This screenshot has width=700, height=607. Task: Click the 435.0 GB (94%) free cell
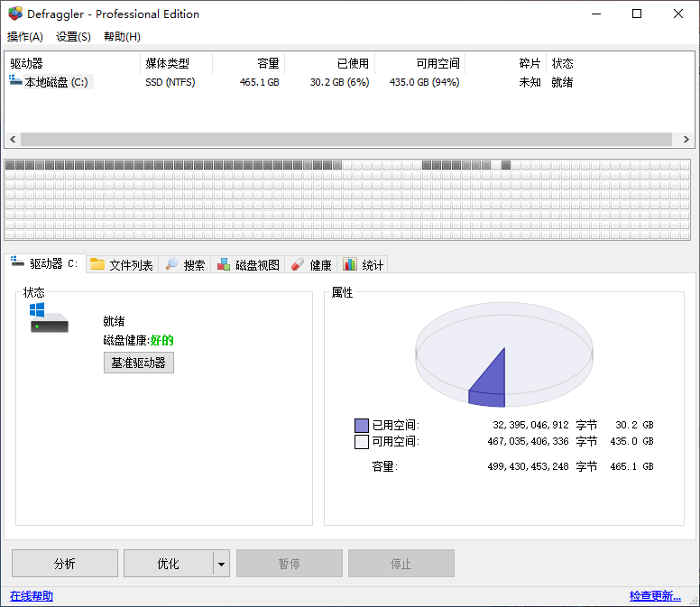[x=425, y=82]
